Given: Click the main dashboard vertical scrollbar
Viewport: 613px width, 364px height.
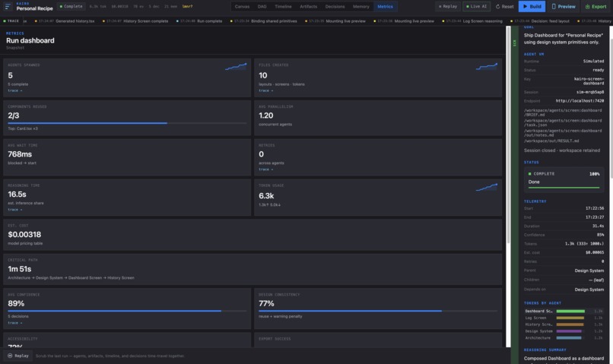Looking at the screenshot, I should [508, 135].
